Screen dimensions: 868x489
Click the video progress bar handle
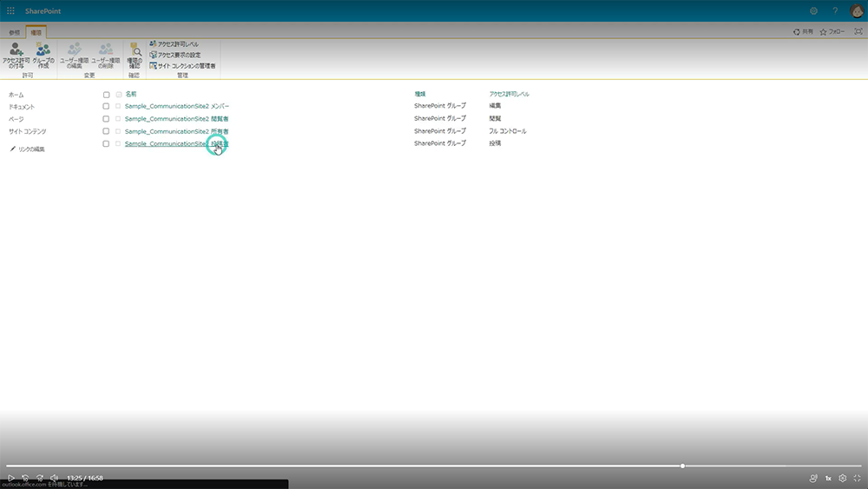click(x=682, y=466)
